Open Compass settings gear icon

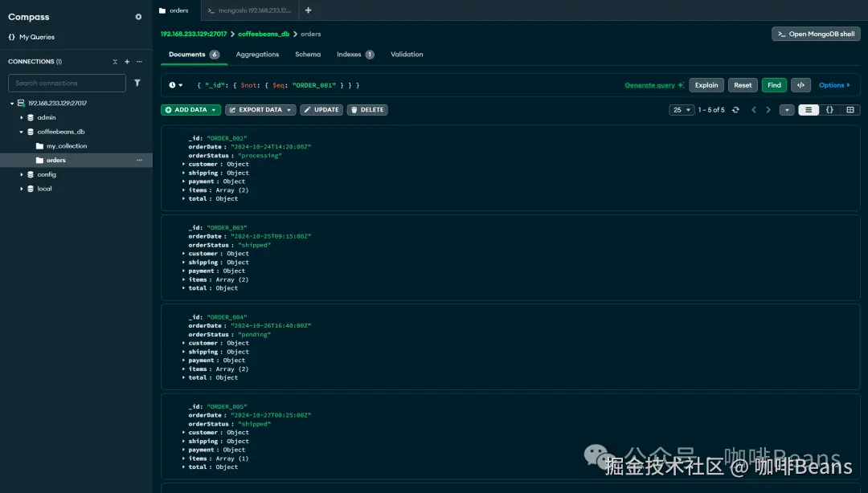point(138,17)
